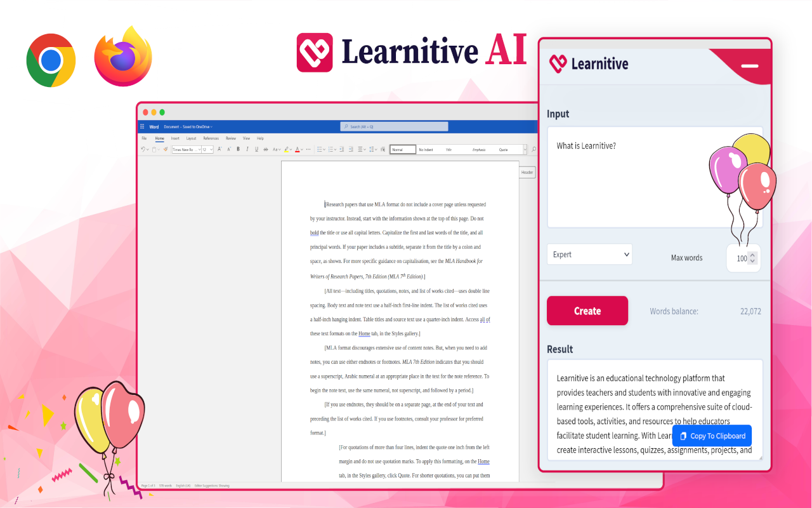Image resolution: width=812 pixels, height=508 pixels.
Task: Click the green macOS maximize dot
Action: tap(162, 112)
